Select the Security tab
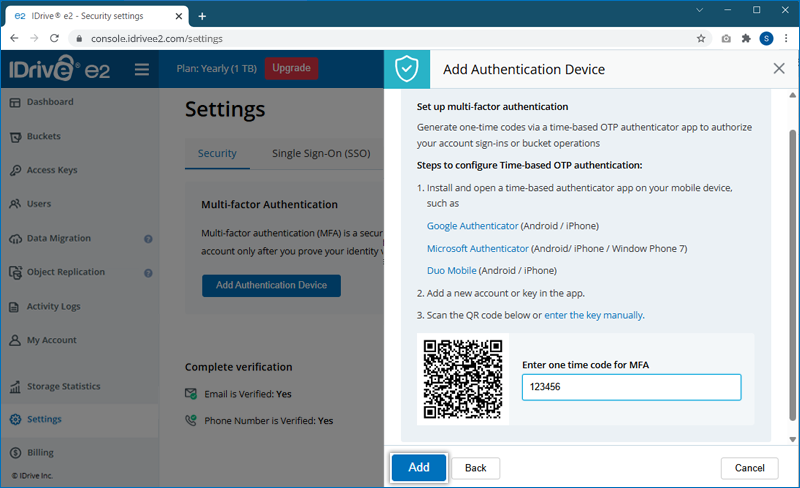Image resolution: width=800 pixels, height=488 pixels. coord(217,154)
